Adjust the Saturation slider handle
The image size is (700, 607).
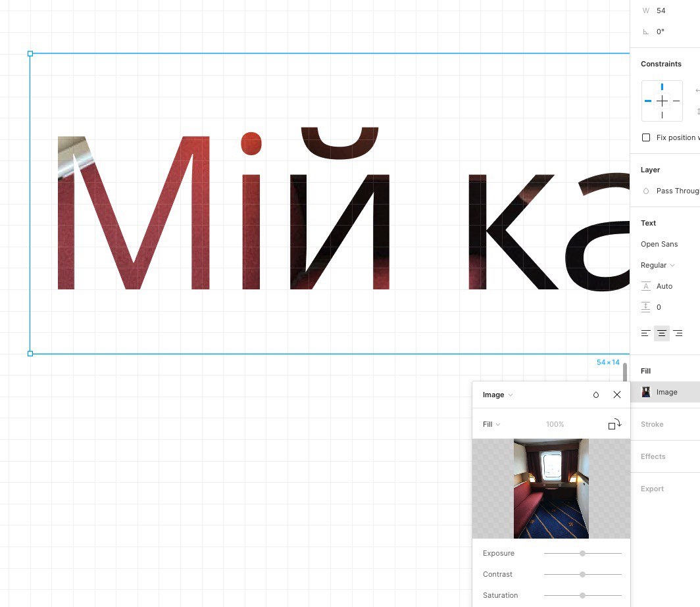pyautogui.click(x=582, y=595)
